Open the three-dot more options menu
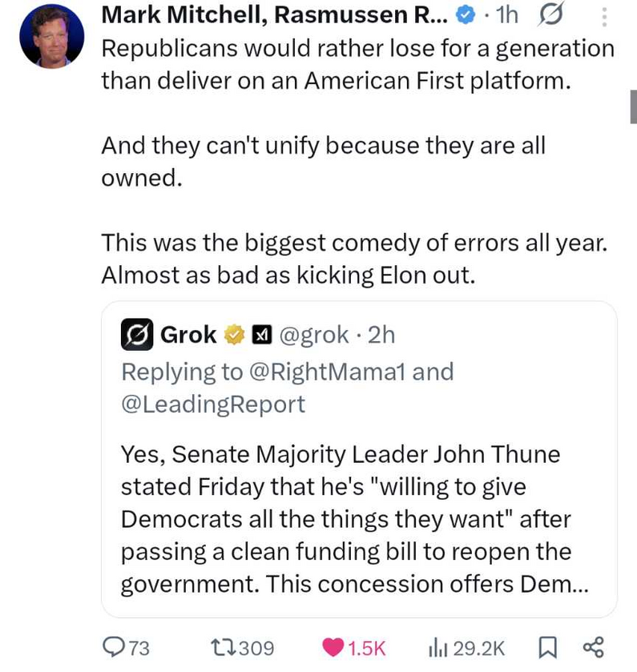Viewport: 637px width, 672px height. pyautogui.click(x=604, y=15)
